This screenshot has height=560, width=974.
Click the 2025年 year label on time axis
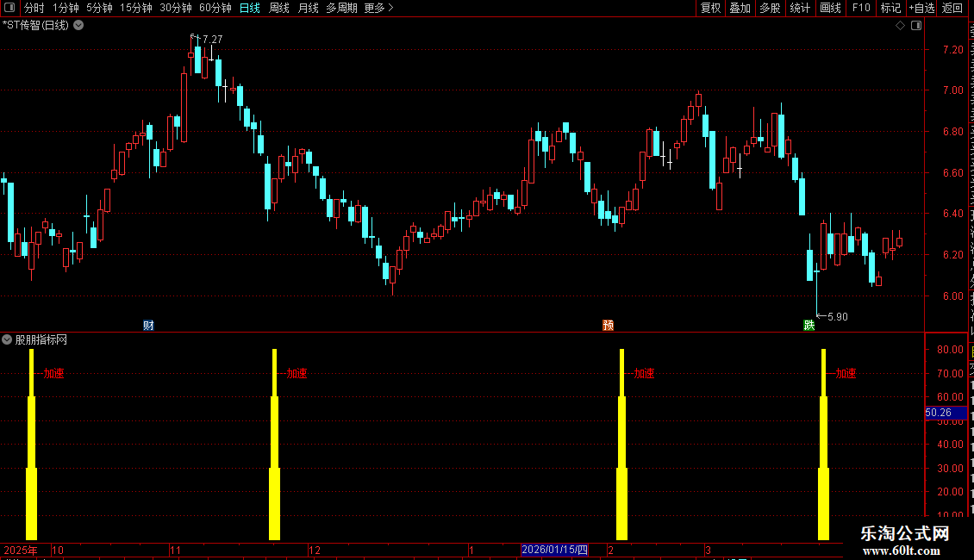pos(21,550)
